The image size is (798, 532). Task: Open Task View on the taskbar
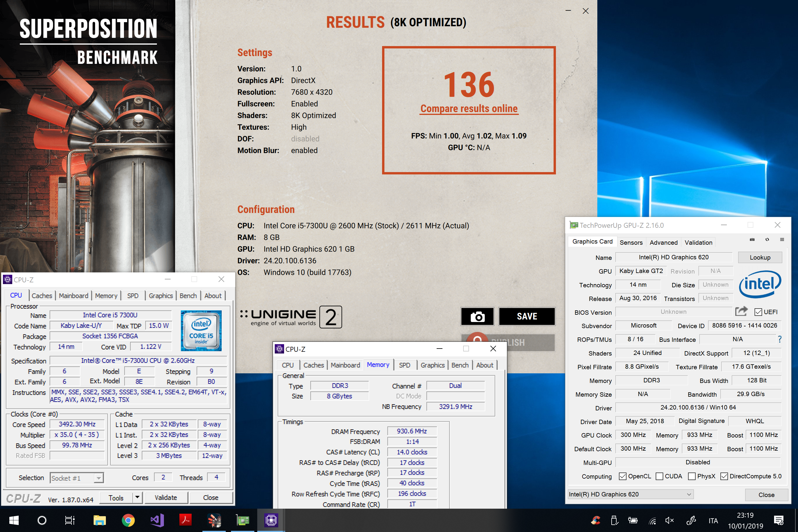[70, 520]
